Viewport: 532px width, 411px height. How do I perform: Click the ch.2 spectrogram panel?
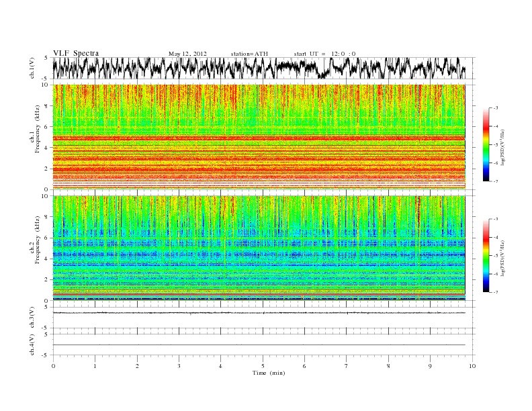259,248
